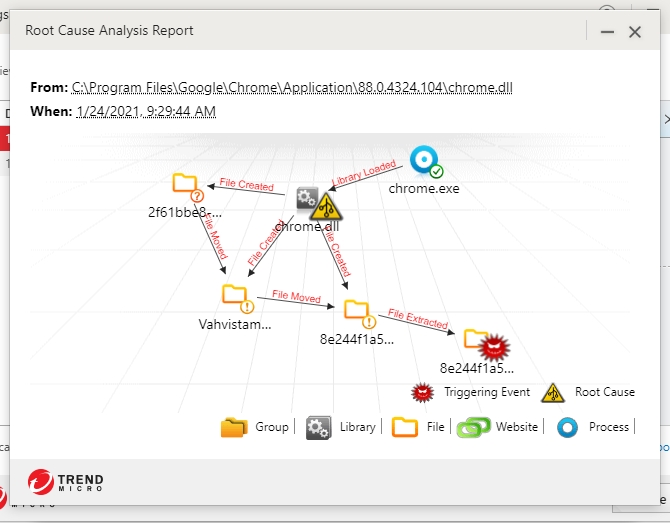Click the Vahvistam file node icon
Image resolution: width=670 pixels, height=523 pixels.
[238, 299]
